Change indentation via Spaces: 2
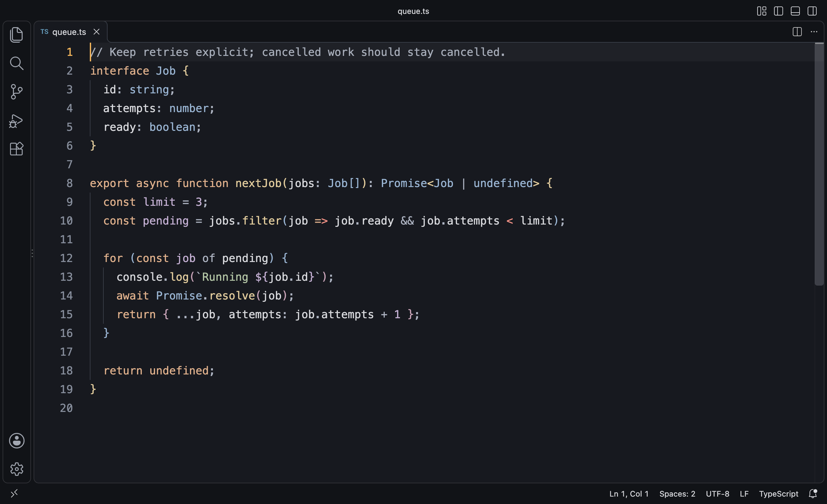Screen dimensions: 827x504 (677, 494)
